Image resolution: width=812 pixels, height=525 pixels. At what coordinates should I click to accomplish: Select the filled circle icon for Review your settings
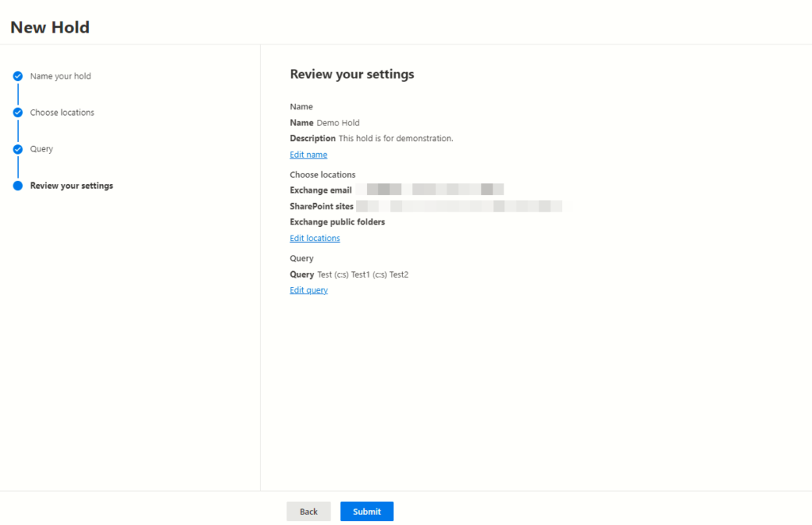[17, 186]
